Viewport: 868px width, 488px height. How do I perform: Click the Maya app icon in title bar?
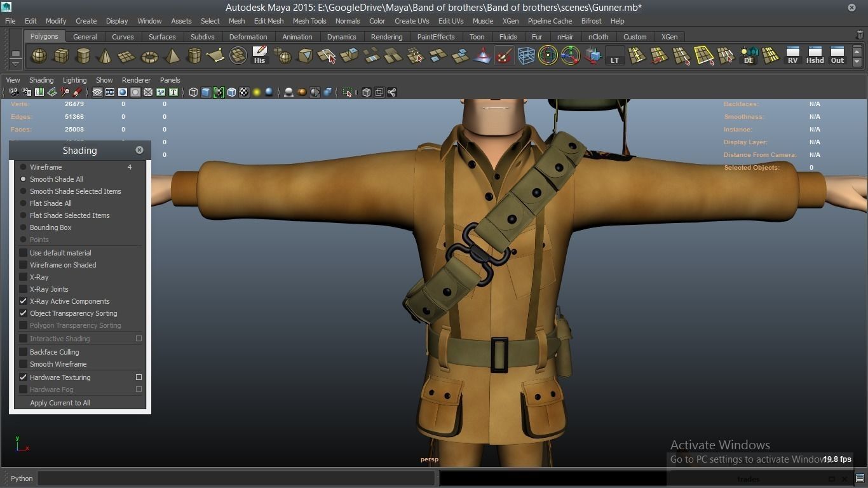(x=6, y=7)
